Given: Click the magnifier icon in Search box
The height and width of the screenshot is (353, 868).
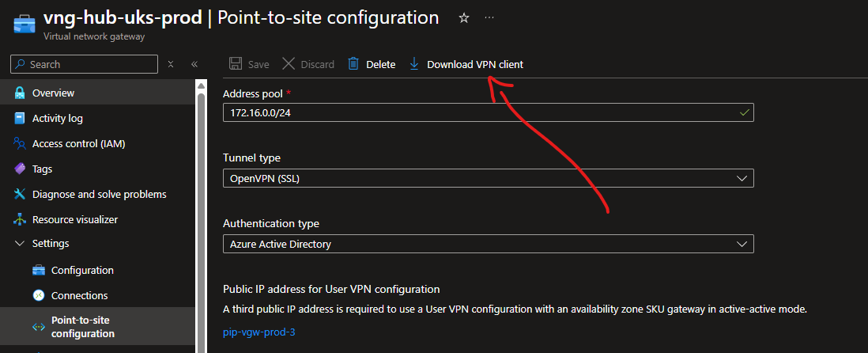Looking at the screenshot, I should [21, 64].
